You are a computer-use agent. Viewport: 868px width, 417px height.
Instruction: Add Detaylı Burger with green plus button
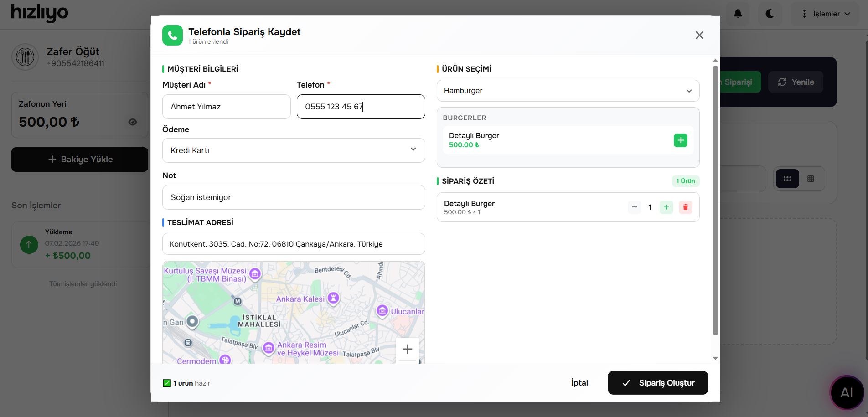click(680, 140)
